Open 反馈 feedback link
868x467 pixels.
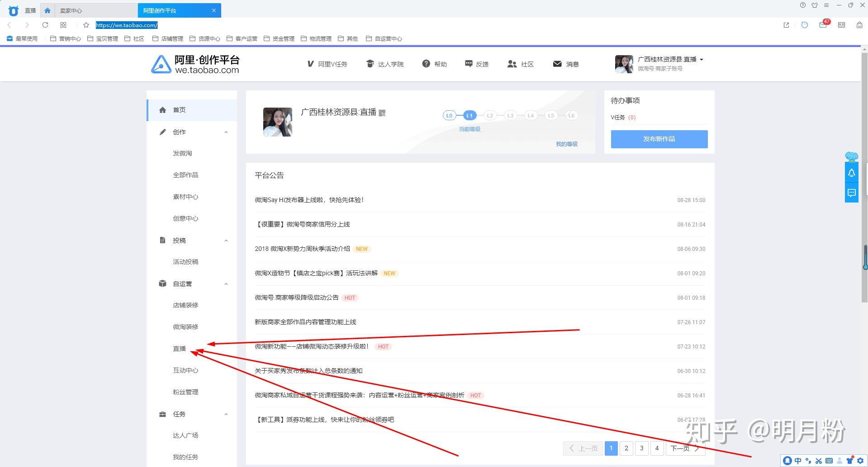pyautogui.click(x=477, y=64)
